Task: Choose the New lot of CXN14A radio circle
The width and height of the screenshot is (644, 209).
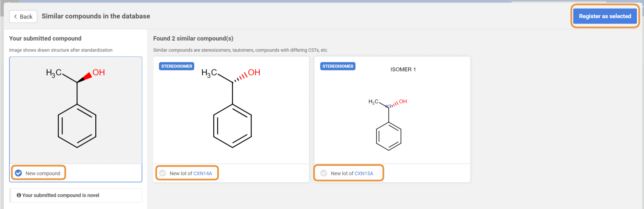Action: pyautogui.click(x=163, y=173)
